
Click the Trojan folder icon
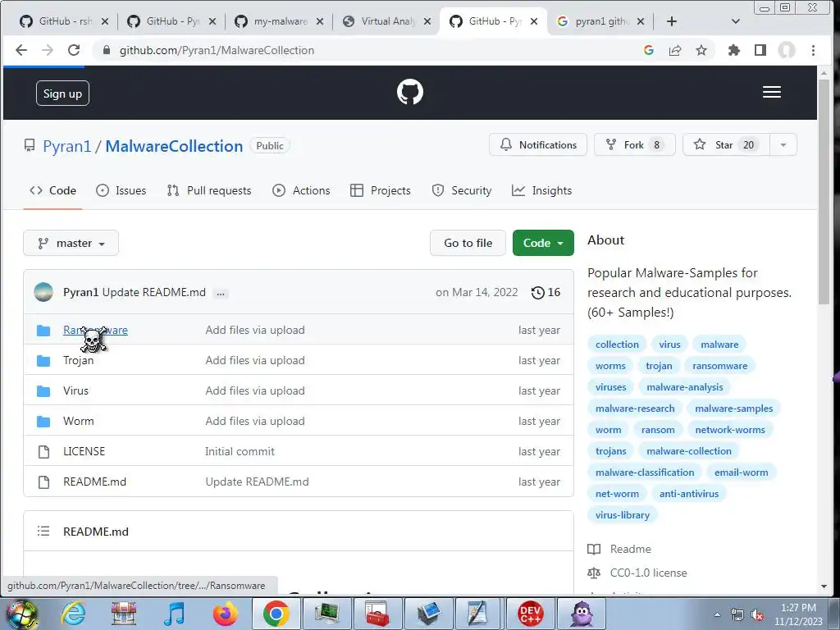43,361
